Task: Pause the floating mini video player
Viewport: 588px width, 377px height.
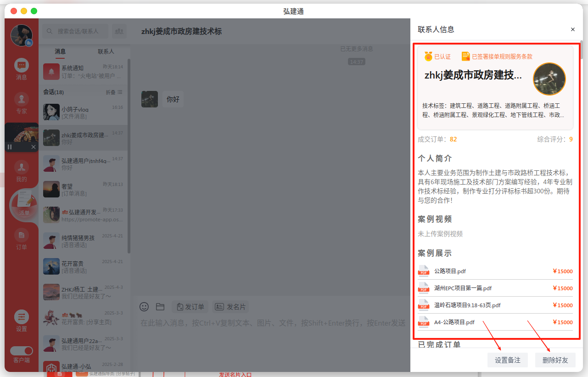Action: [10, 147]
